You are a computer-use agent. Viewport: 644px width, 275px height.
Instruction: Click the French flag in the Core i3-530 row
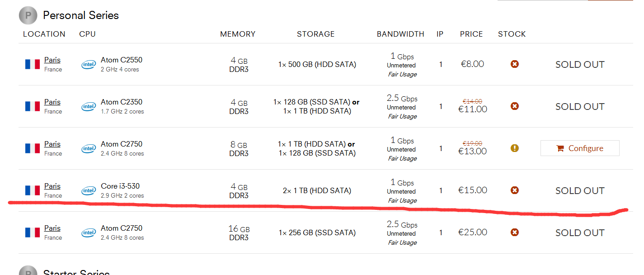[33, 190]
